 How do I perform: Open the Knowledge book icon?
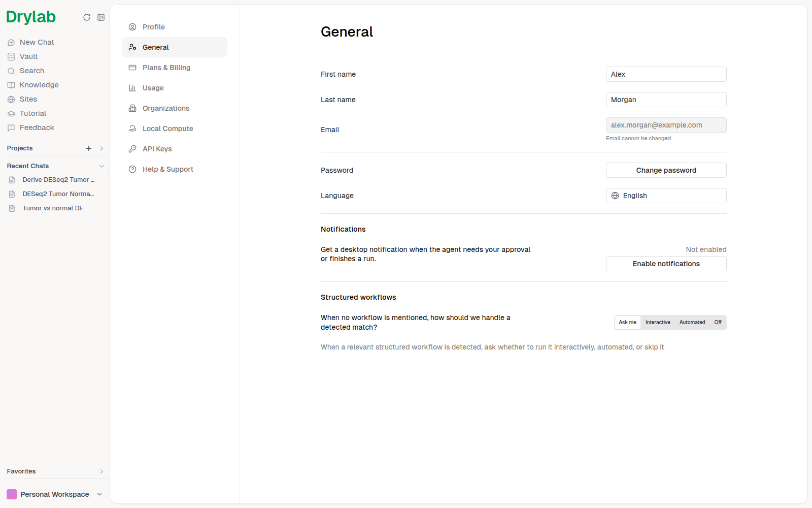point(11,85)
